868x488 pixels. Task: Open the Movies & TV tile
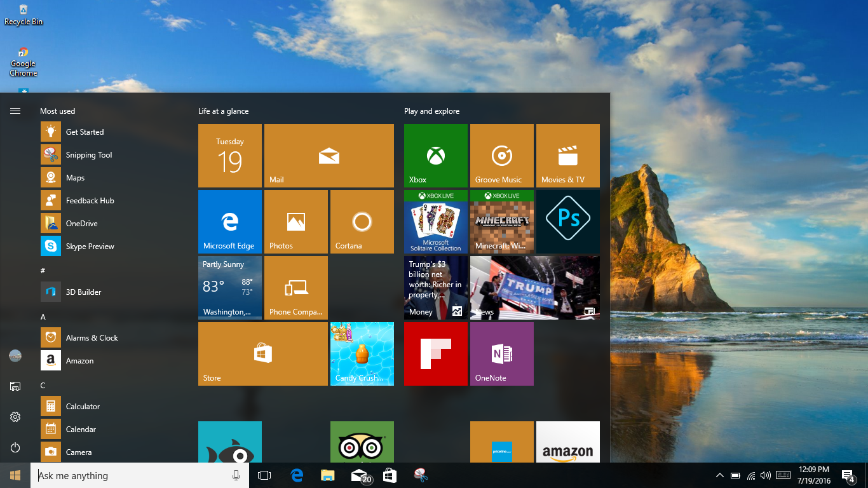coord(568,156)
